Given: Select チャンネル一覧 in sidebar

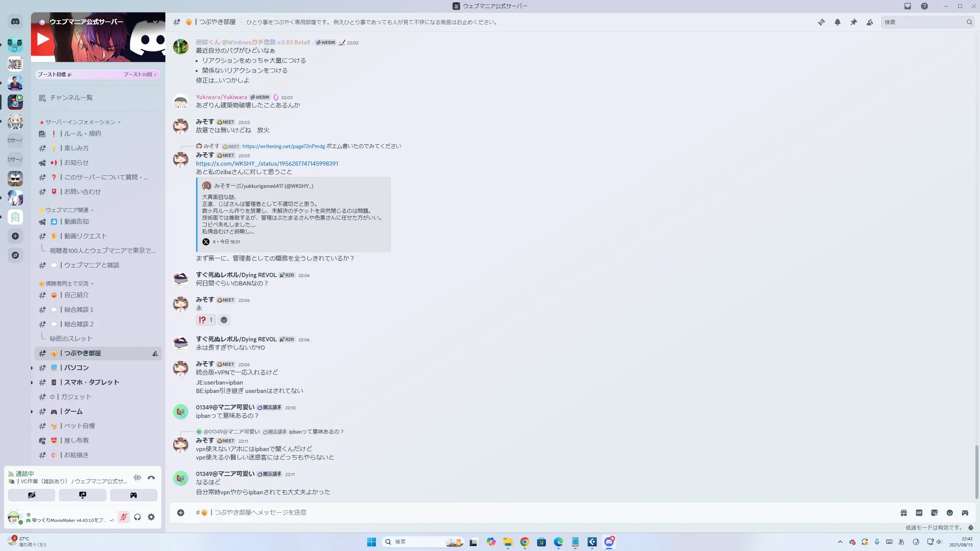Looking at the screenshot, I should pyautogui.click(x=71, y=98).
